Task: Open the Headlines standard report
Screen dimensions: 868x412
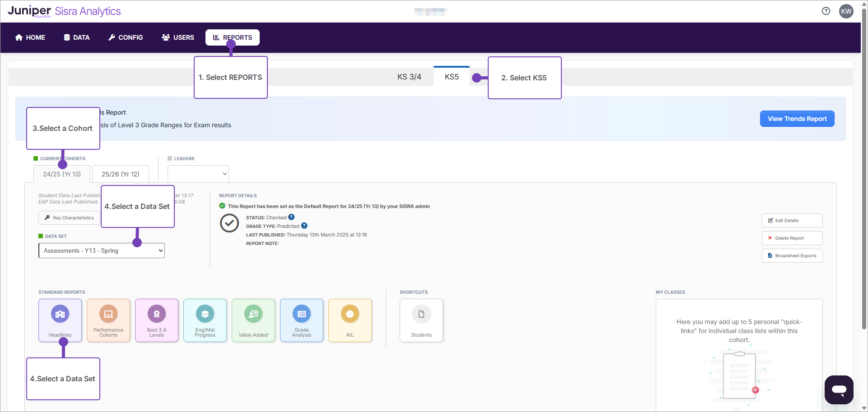Action: [x=60, y=320]
